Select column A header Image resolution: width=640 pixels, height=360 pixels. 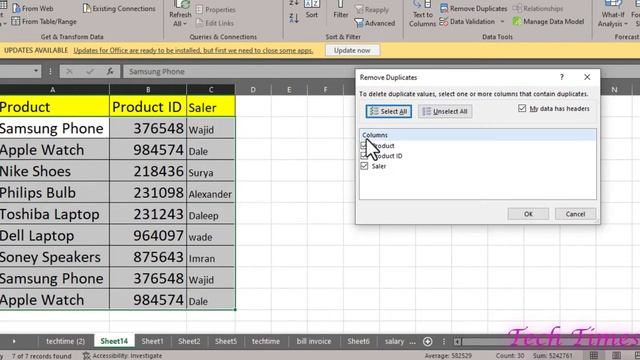click(x=53, y=90)
